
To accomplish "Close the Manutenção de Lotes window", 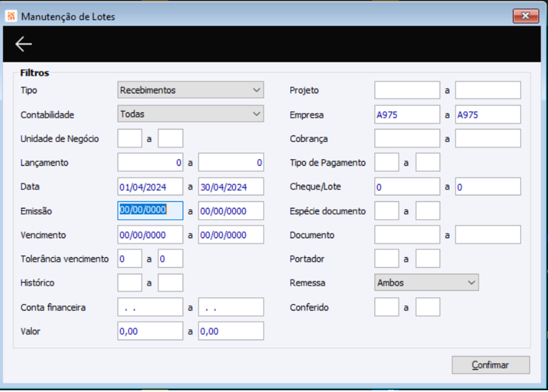I will coord(525,16).
